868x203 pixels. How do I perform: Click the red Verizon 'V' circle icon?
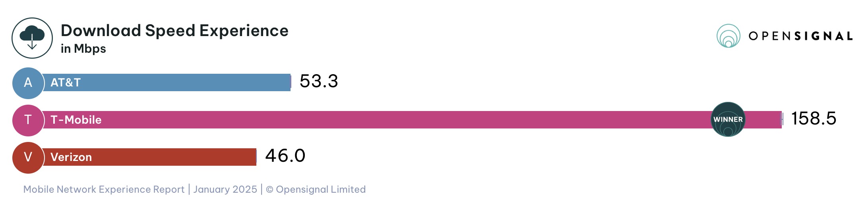tap(28, 157)
